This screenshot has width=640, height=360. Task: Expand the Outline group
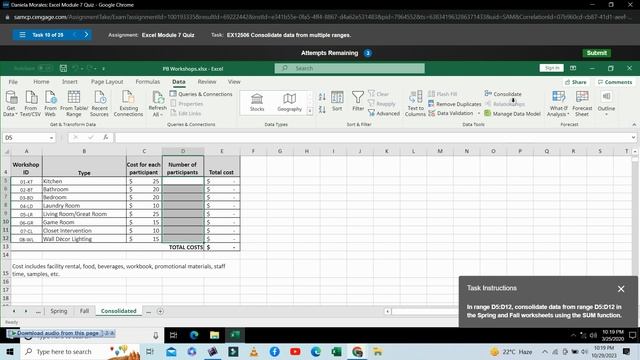(606, 104)
